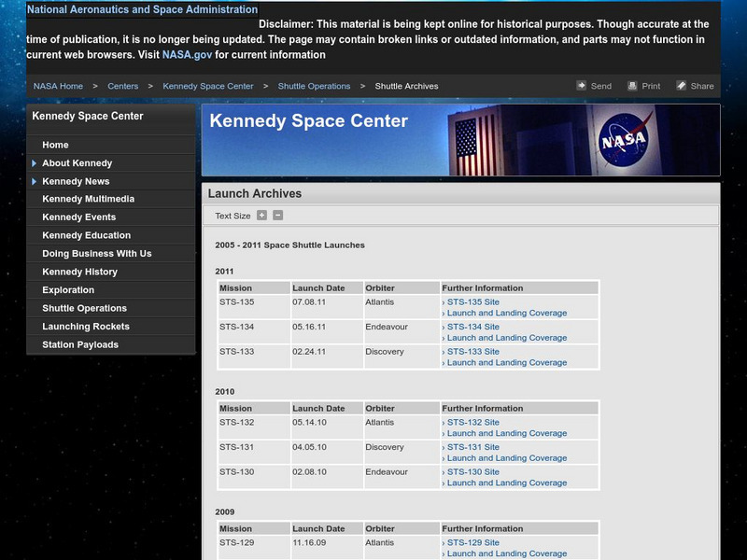This screenshot has width=747, height=560.
Task: Select Exploration in the sidebar
Action: click(68, 290)
